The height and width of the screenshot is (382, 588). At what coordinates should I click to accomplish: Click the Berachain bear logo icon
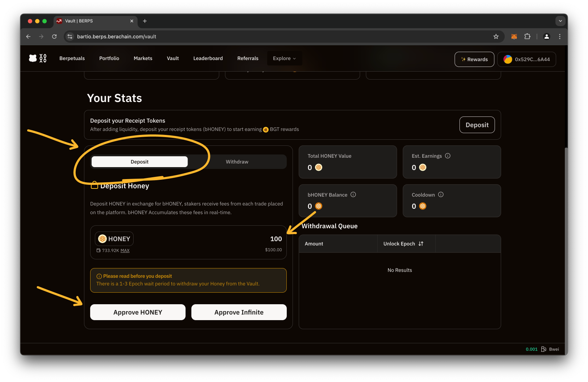click(33, 58)
